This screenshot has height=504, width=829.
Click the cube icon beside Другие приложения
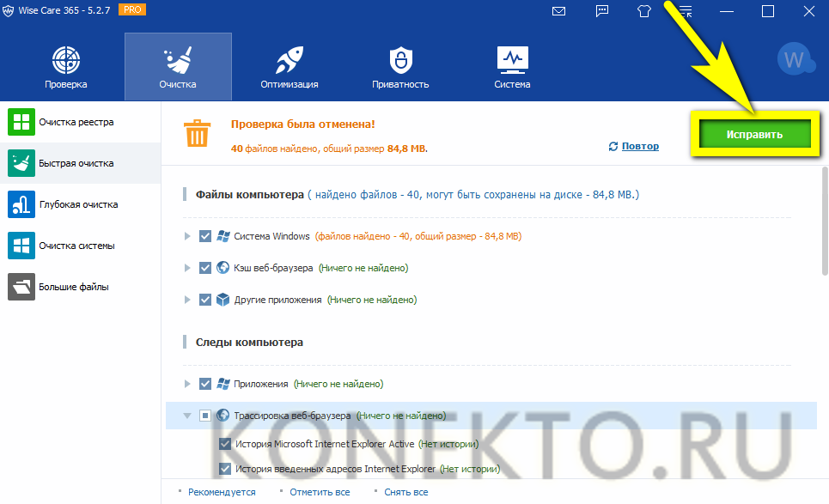pyautogui.click(x=223, y=300)
